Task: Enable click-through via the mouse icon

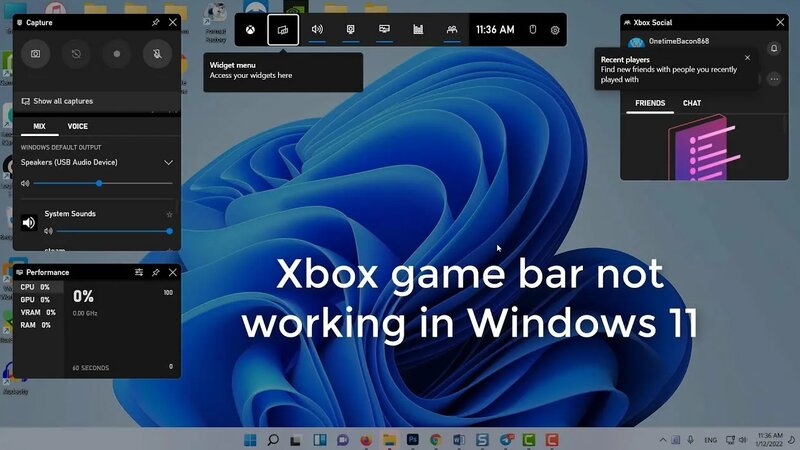Action: pos(533,30)
